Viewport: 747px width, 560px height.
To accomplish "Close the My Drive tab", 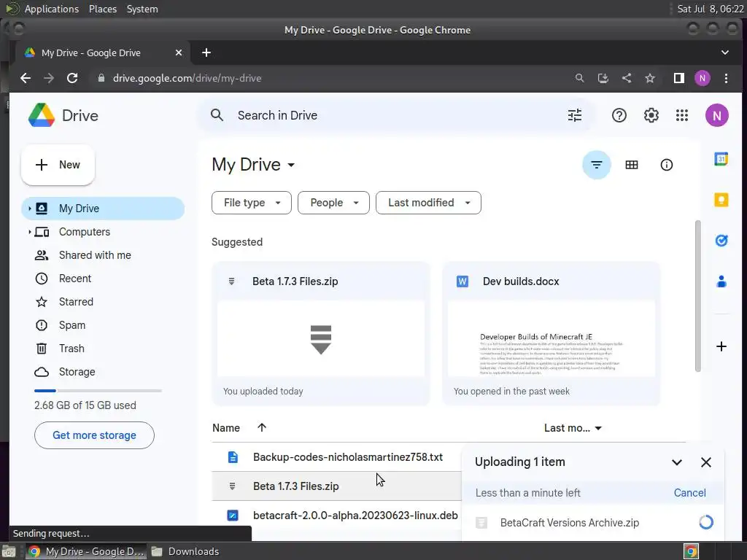I will (x=179, y=52).
